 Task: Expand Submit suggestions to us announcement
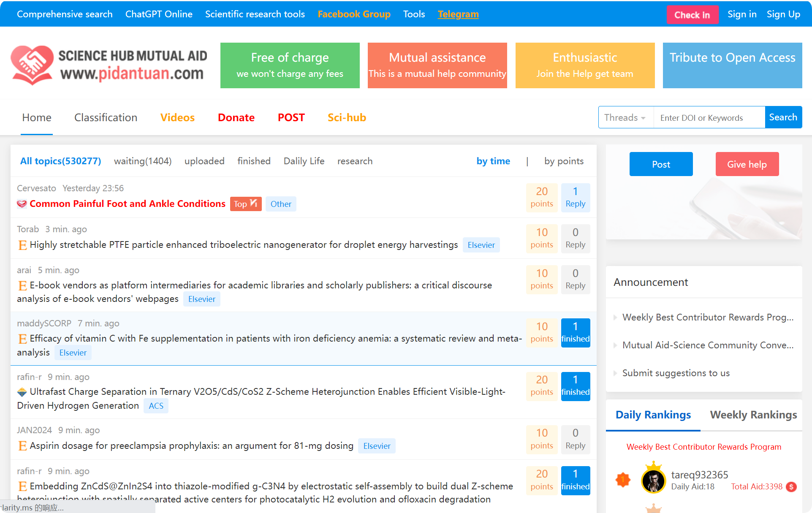coord(676,373)
